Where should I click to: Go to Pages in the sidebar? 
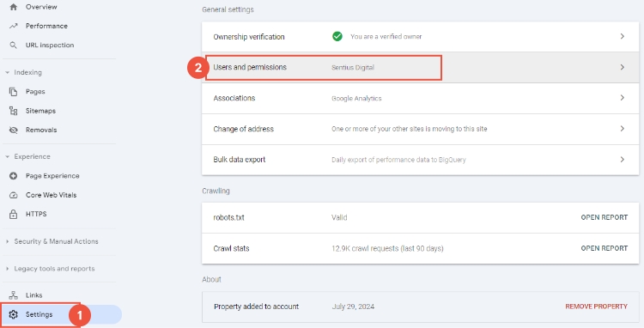(x=35, y=92)
